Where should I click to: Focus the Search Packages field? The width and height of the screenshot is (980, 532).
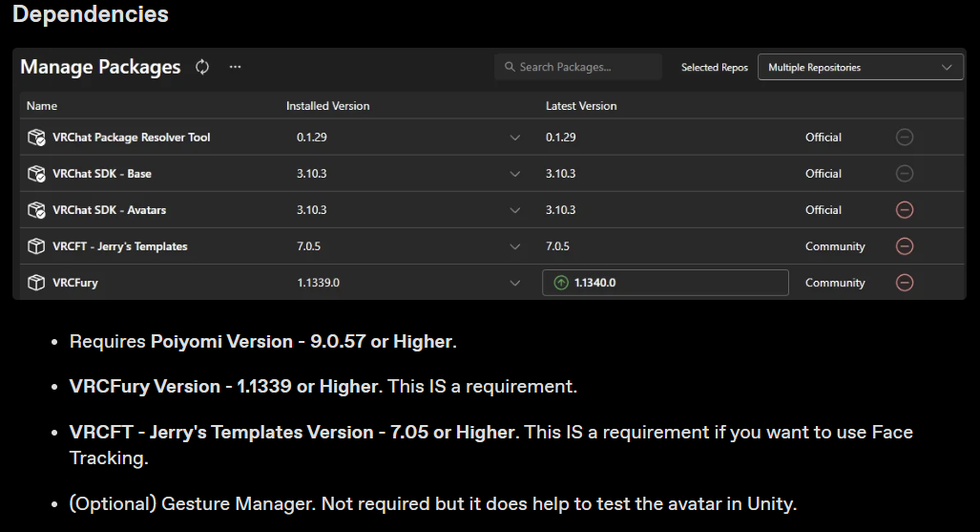pos(578,66)
